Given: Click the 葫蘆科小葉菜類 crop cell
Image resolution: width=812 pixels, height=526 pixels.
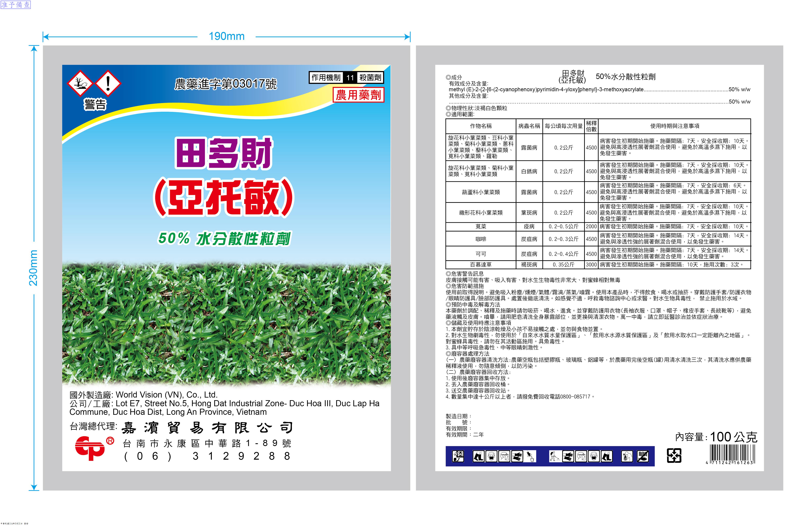Looking at the screenshot, I should pyautogui.click(x=481, y=192).
